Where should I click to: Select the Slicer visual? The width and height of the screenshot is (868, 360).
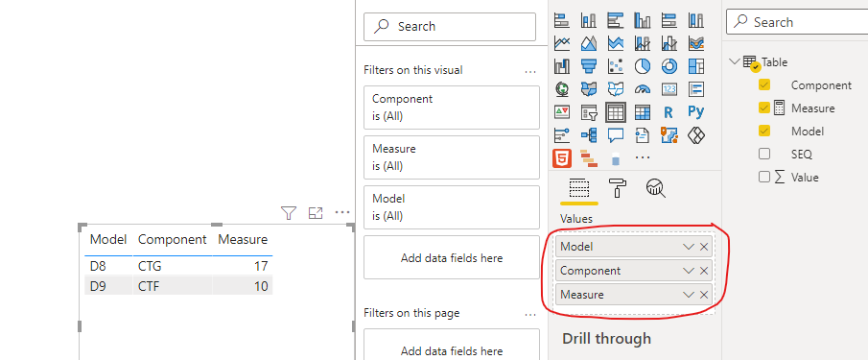(x=589, y=112)
